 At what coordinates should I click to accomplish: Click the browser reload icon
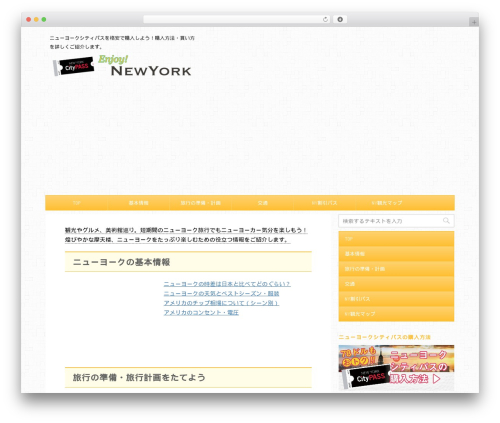[x=325, y=20]
